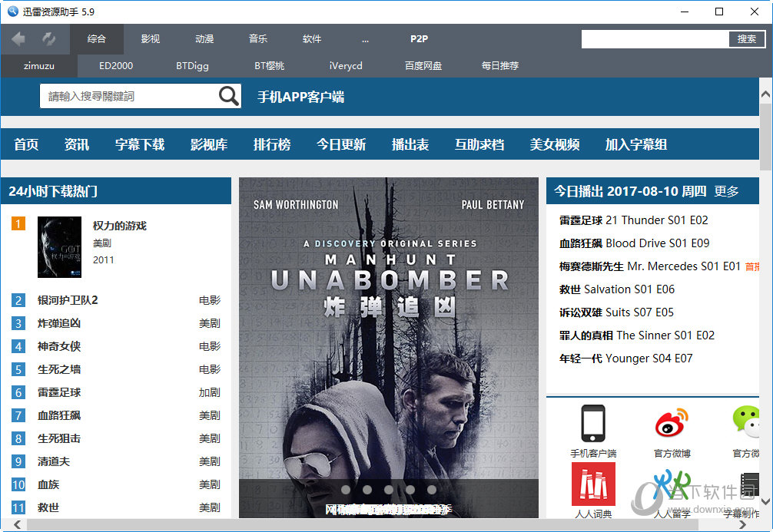Click the back arrow navigation icon

point(18,39)
